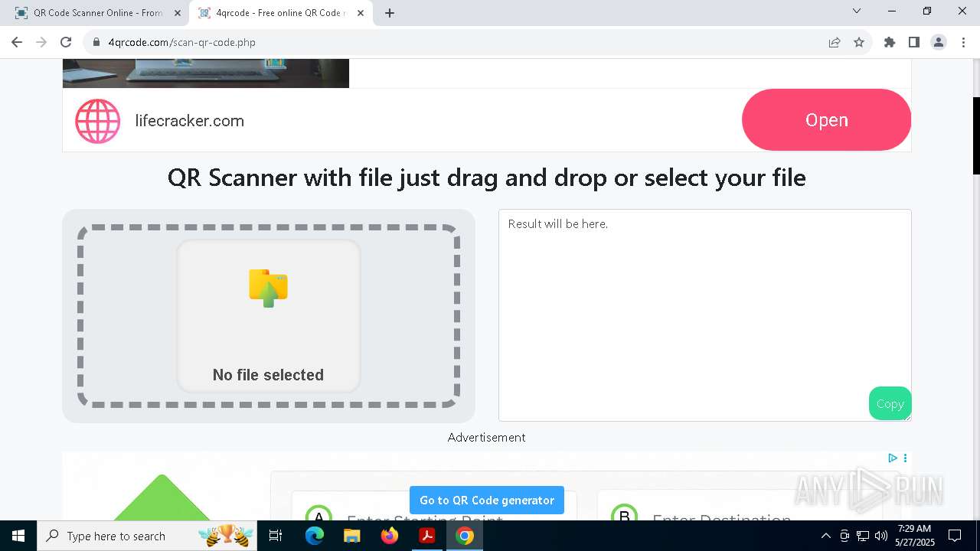
Task: Click the folder upload icon
Action: [268, 288]
